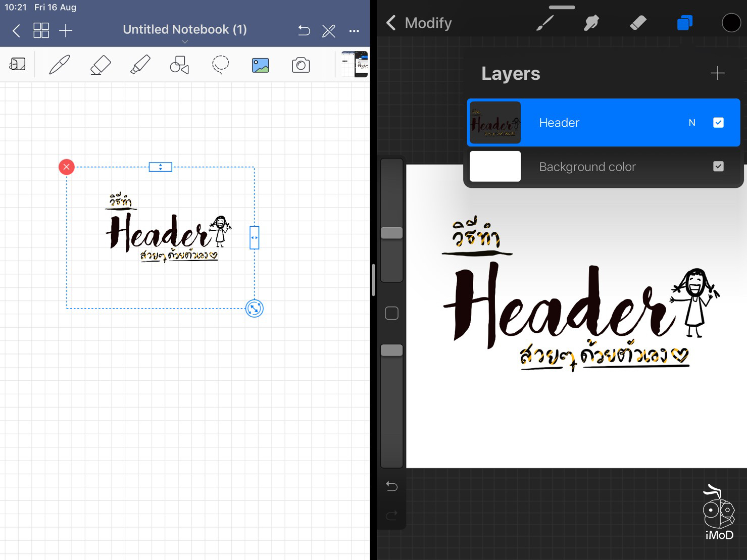Add a new layer with the plus button
Viewport: 747px width, 560px height.
(718, 73)
